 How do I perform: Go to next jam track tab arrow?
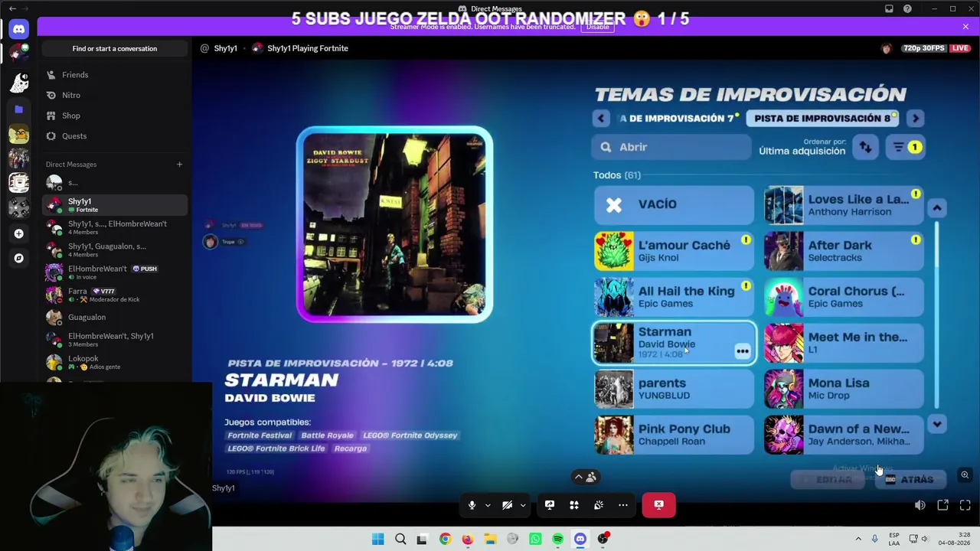click(x=916, y=119)
